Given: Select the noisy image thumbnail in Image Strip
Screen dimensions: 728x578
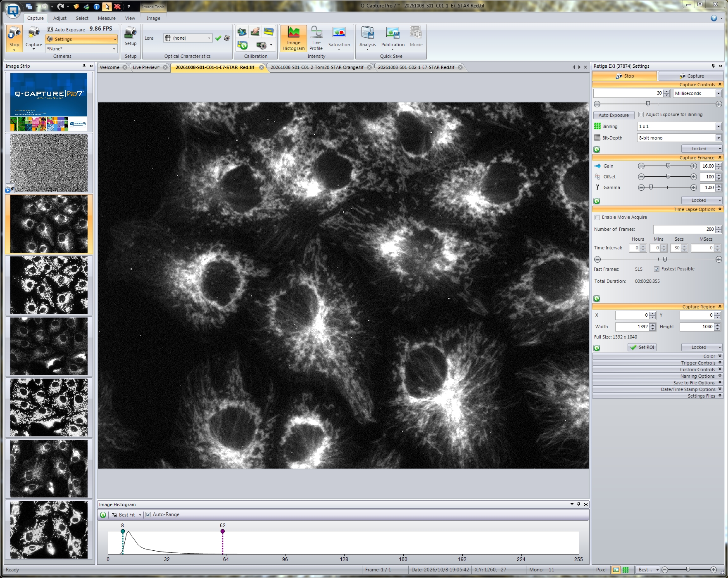Looking at the screenshot, I should tap(49, 163).
